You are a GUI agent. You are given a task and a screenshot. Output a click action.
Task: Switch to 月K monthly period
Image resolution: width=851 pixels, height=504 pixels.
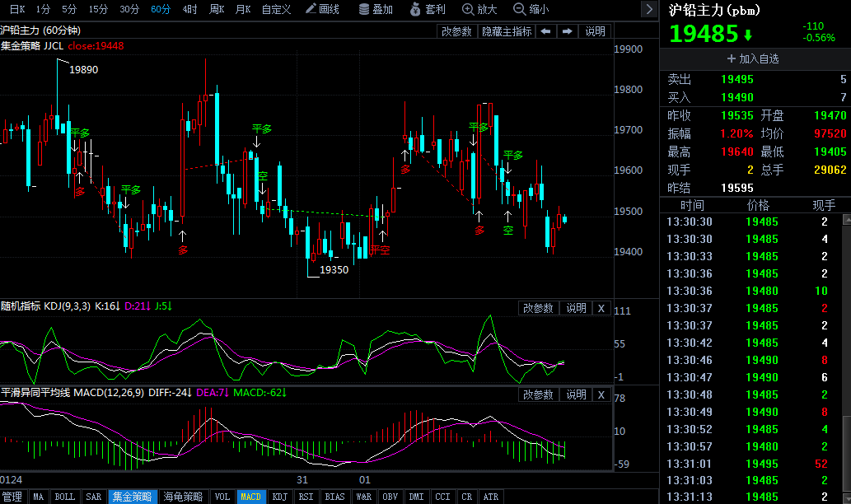(243, 9)
